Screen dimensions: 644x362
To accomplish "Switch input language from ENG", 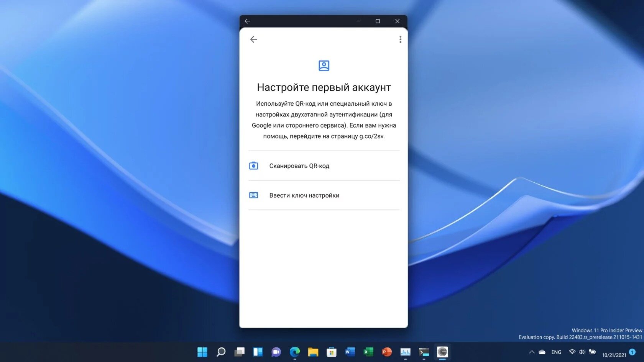I will pos(556,352).
